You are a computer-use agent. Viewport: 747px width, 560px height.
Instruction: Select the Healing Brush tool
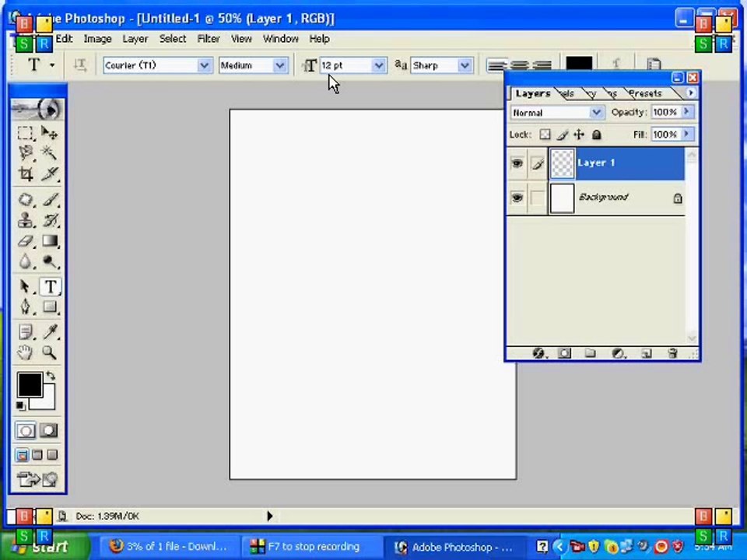(25, 199)
